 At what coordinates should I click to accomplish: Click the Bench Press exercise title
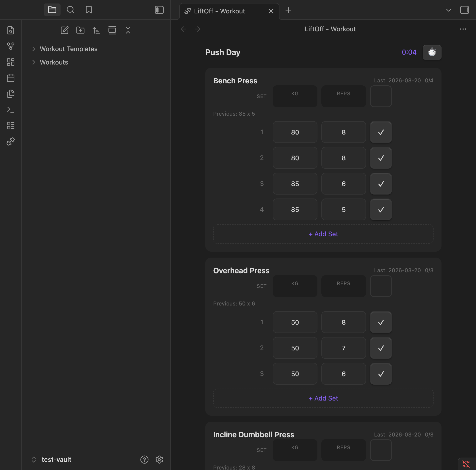(x=235, y=81)
